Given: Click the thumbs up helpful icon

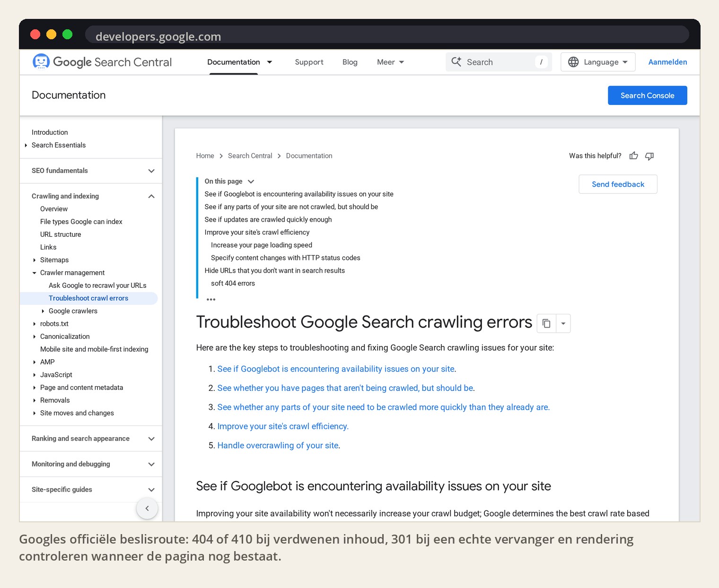Looking at the screenshot, I should click(x=634, y=156).
